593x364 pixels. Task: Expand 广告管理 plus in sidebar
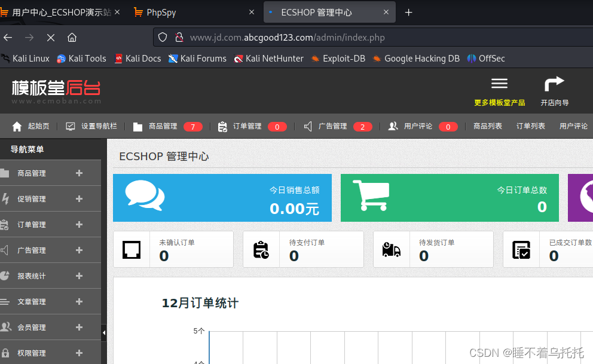pyautogui.click(x=79, y=250)
